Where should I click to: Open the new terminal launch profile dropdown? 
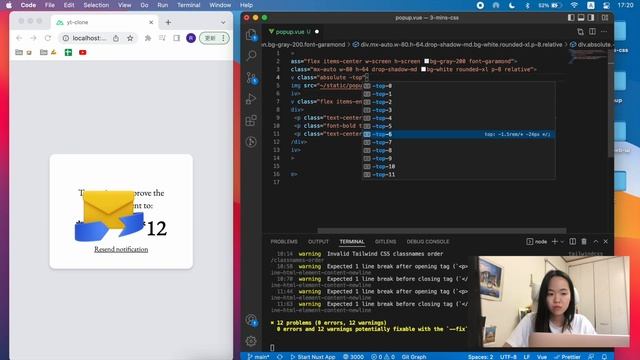(x=562, y=242)
